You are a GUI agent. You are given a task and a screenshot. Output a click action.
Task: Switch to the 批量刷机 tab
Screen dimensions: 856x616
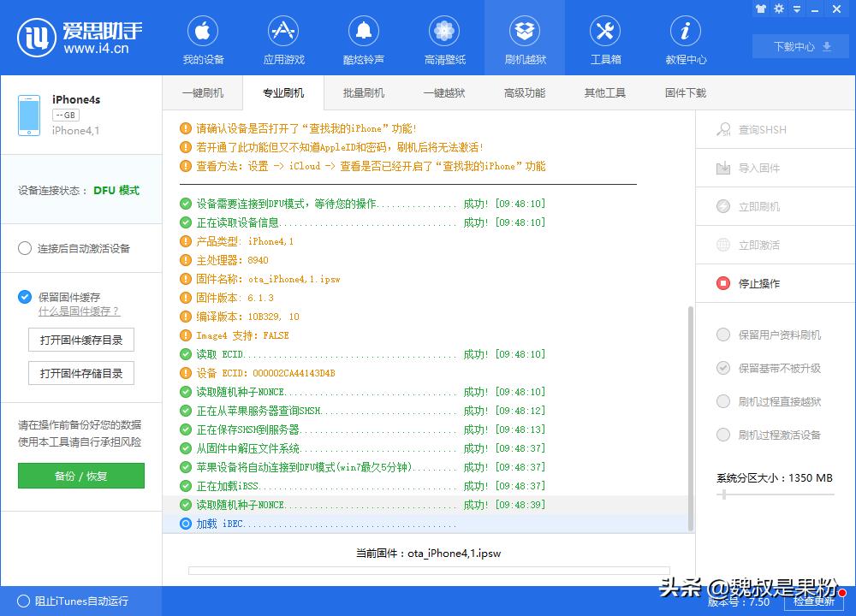[x=363, y=92]
